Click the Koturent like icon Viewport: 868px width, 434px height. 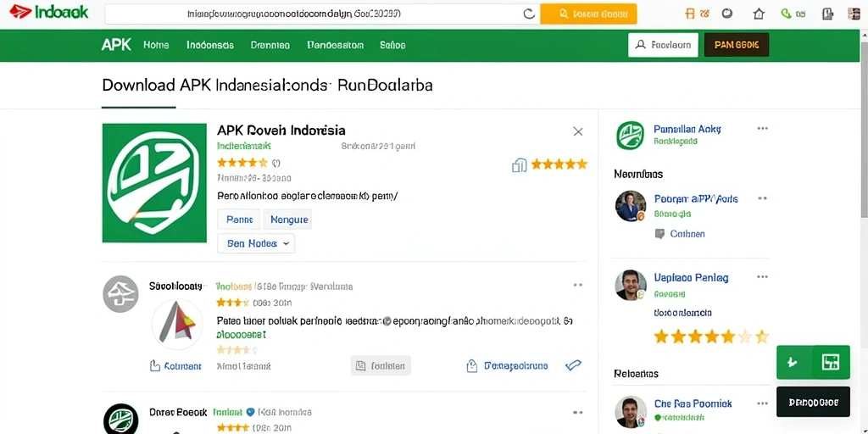click(155, 366)
